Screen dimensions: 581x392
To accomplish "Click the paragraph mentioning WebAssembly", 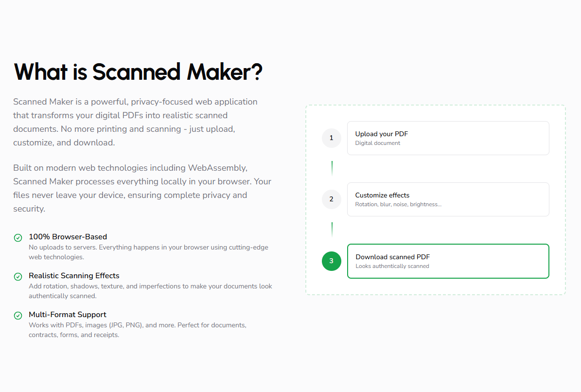I will (x=142, y=188).
